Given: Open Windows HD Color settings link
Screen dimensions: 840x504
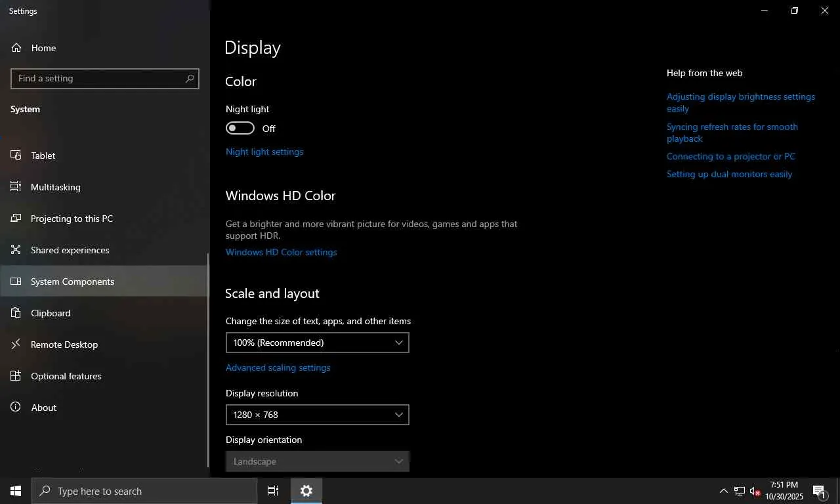Looking at the screenshot, I should tap(282, 252).
